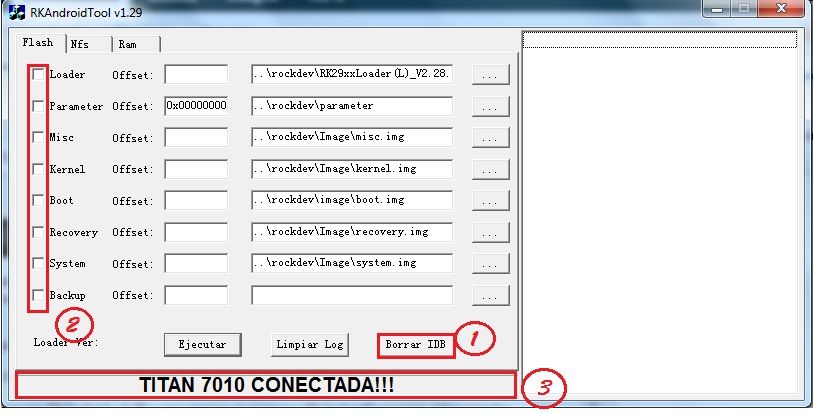This screenshot has height=414, width=814.
Task: Browse for the Loader file path
Action: click(491, 75)
